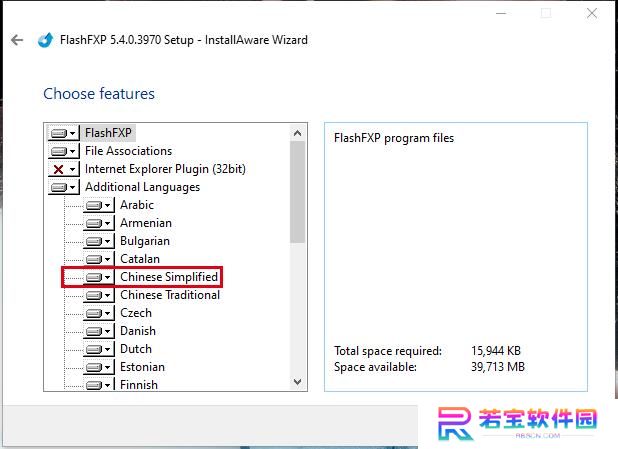Close the setup wizard window
Screen dimensions: 618x449
[x=592, y=13]
